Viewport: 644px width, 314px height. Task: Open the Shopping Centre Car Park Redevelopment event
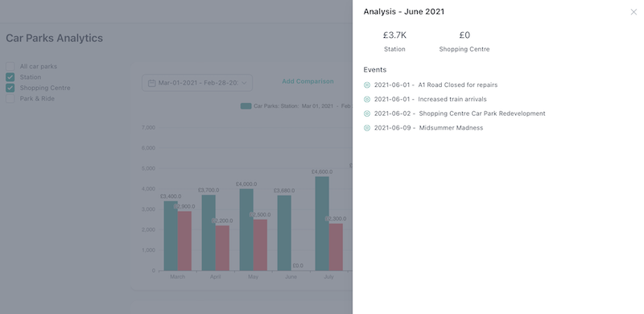pos(460,114)
